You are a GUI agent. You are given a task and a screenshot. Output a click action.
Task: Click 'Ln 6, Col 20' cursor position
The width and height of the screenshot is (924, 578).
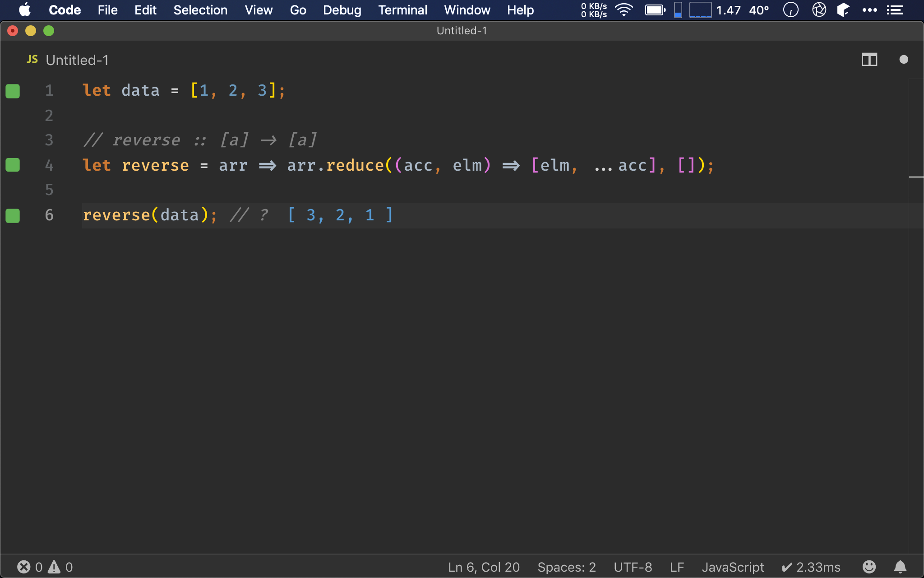(484, 567)
